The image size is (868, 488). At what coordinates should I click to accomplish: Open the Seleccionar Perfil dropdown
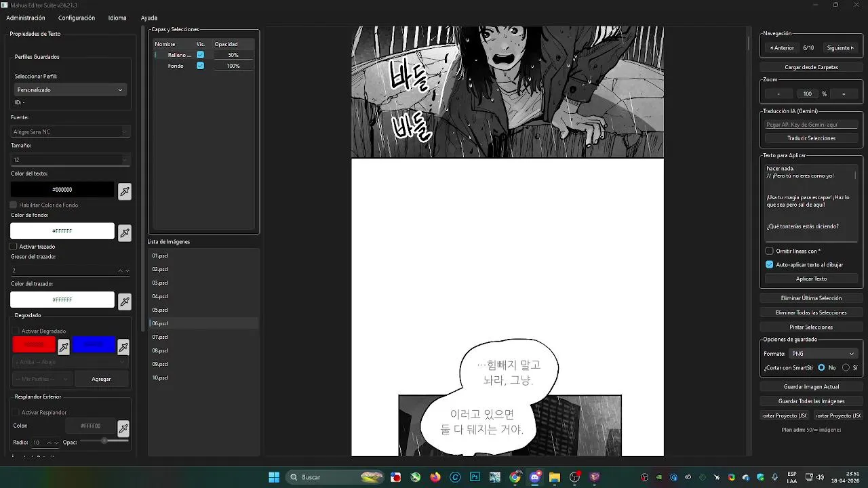tap(70, 89)
